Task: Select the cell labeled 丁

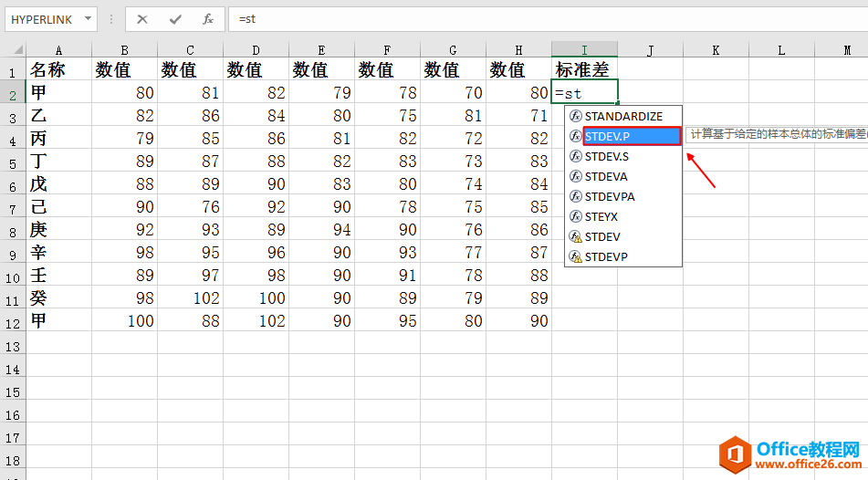Action: [58, 161]
